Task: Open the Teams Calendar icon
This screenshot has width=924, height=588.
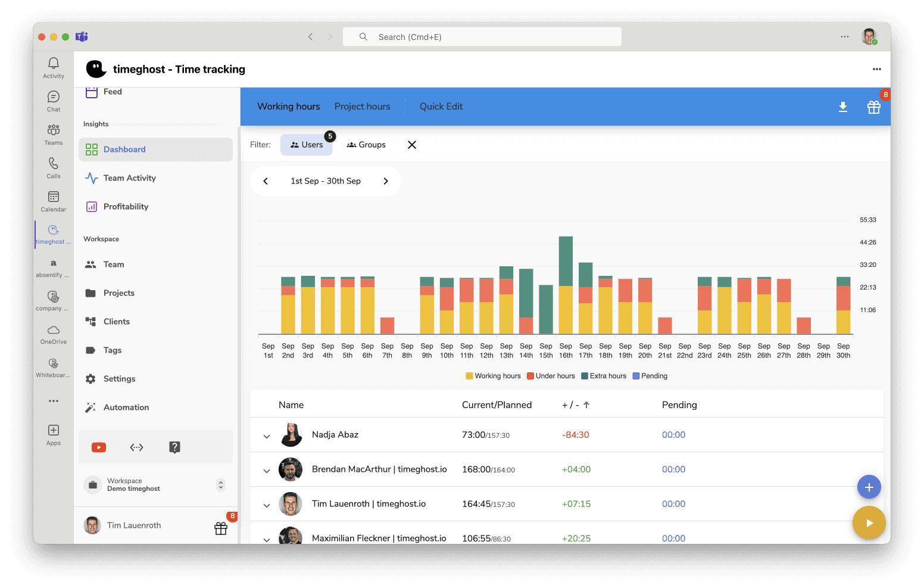Action: (54, 201)
